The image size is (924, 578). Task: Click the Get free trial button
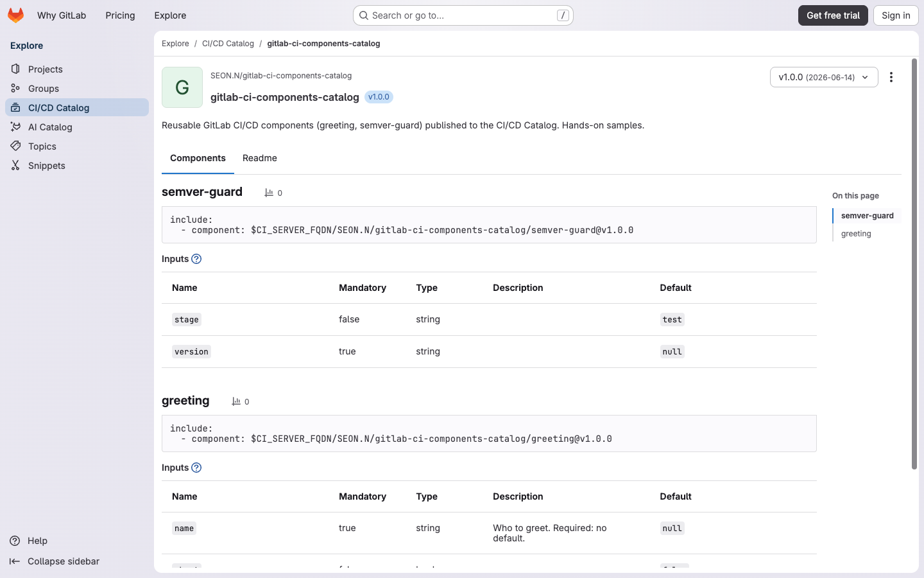(x=833, y=15)
